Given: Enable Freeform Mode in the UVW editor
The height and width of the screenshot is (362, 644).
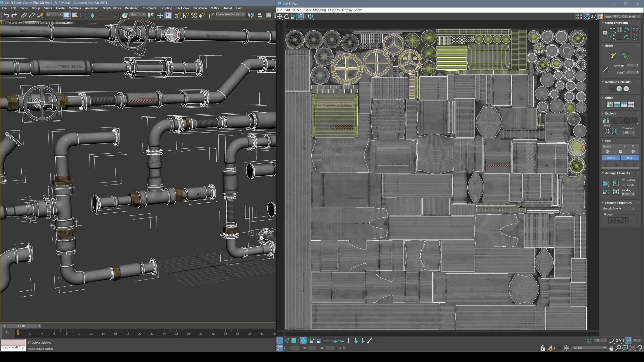Looking at the screenshot, I should (301, 17).
